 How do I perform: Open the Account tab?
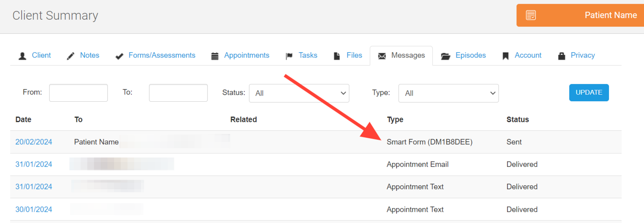click(528, 55)
